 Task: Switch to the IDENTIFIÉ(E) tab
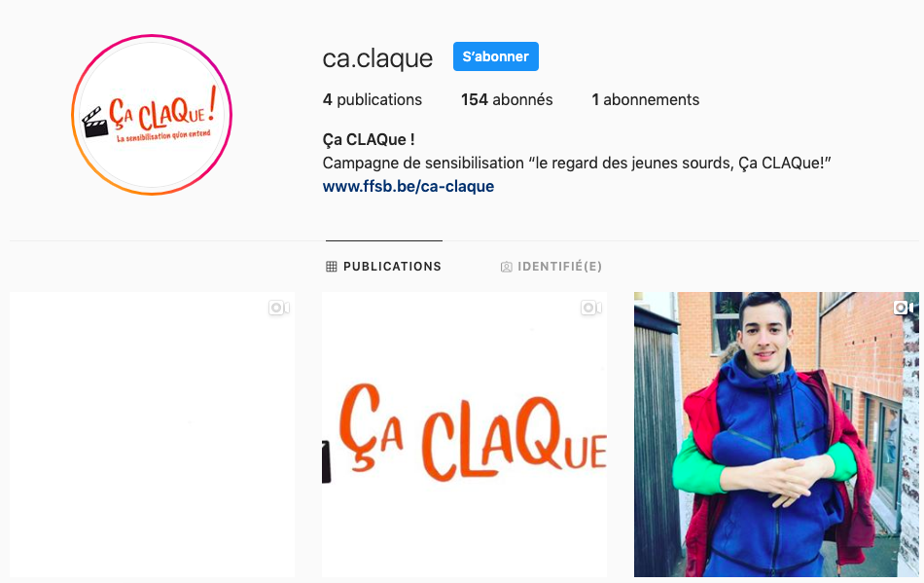tap(551, 267)
